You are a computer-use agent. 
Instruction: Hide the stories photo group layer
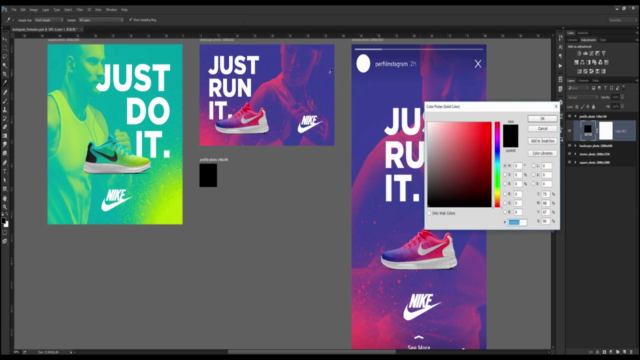(569, 154)
